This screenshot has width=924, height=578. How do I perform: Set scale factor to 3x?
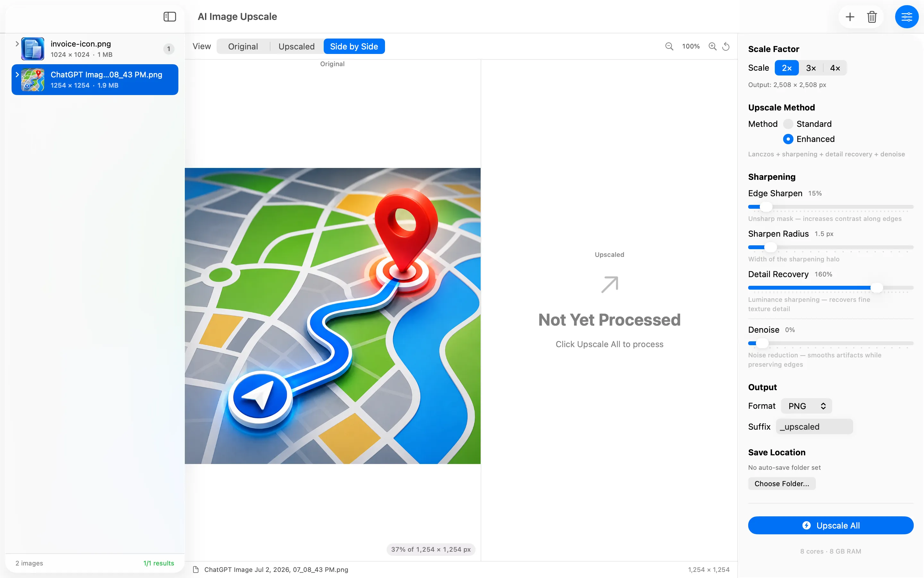pyautogui.click(x=811, y=68)
